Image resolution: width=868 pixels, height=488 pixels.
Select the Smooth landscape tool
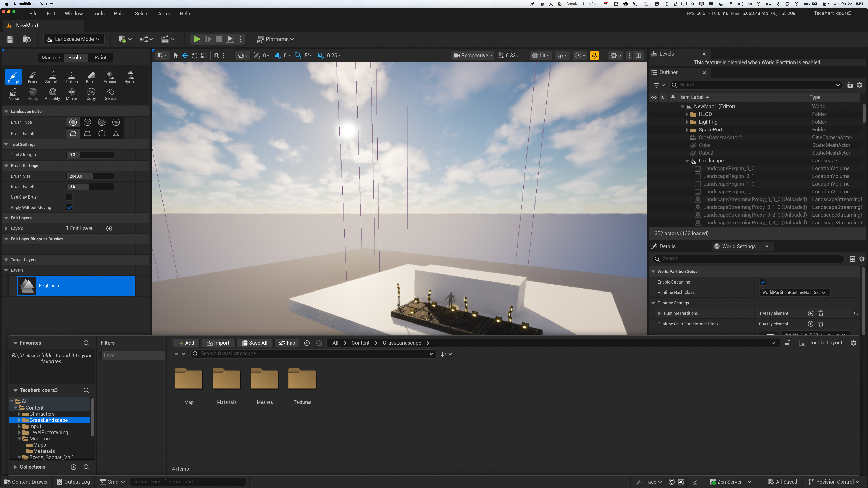click(52, 77)
